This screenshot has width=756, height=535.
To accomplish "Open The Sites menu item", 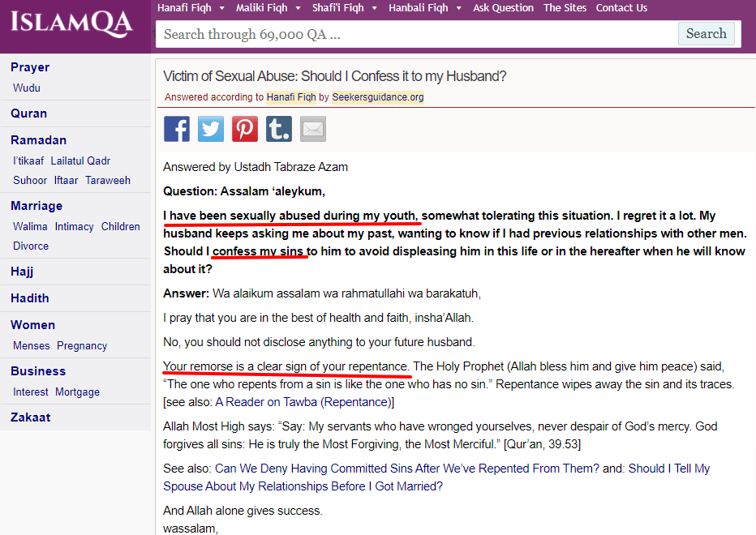I will 565,8.
